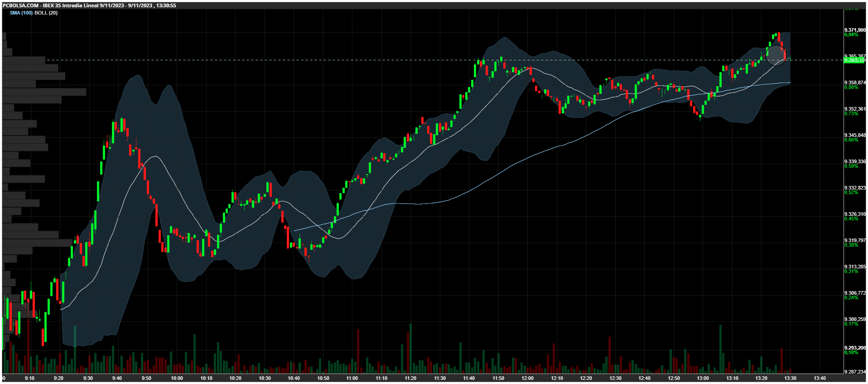Click the PCBOLSA.COM IBEX 35 chart title

pyautogui.click(x=89, y=5)
